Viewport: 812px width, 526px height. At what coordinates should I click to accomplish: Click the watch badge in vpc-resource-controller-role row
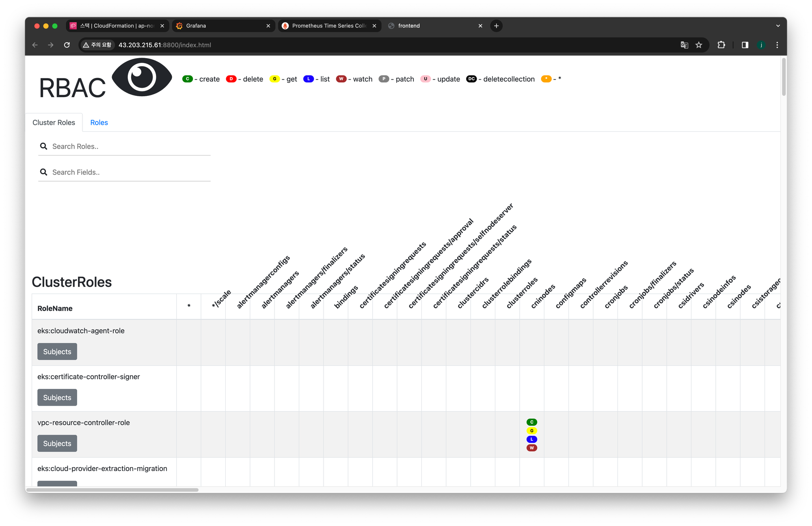532,448
